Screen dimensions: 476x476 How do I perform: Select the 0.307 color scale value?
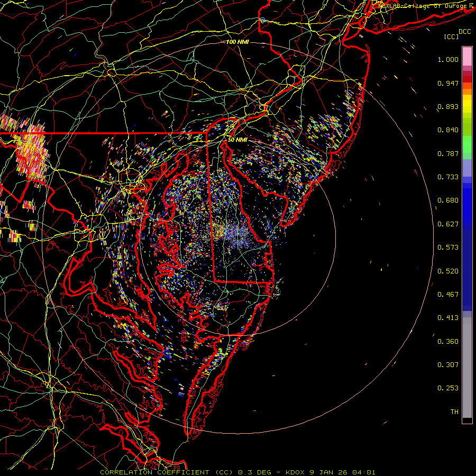coord(448,365)
